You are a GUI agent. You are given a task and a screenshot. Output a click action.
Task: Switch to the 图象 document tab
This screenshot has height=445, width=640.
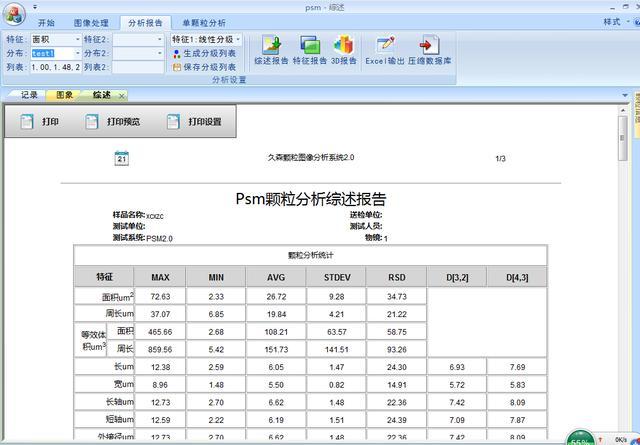click(x=64, y=95)
